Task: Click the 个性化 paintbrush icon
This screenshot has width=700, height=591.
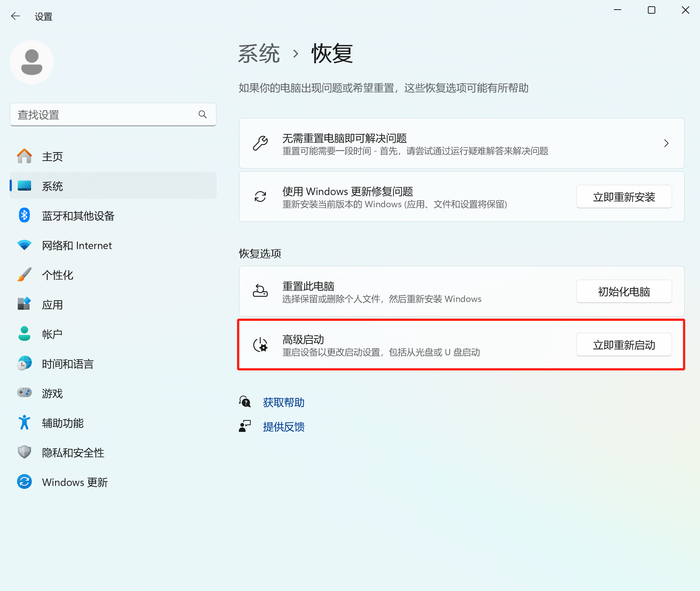Action: coord(24,275)
